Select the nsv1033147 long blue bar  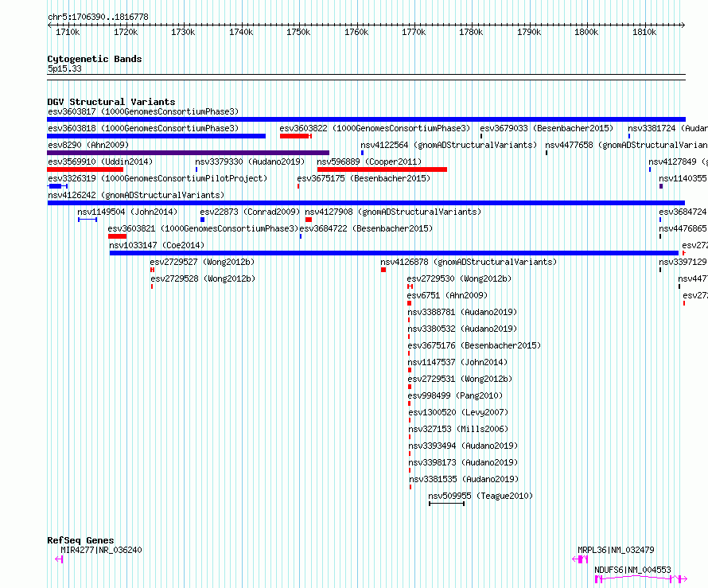point(395,253)
